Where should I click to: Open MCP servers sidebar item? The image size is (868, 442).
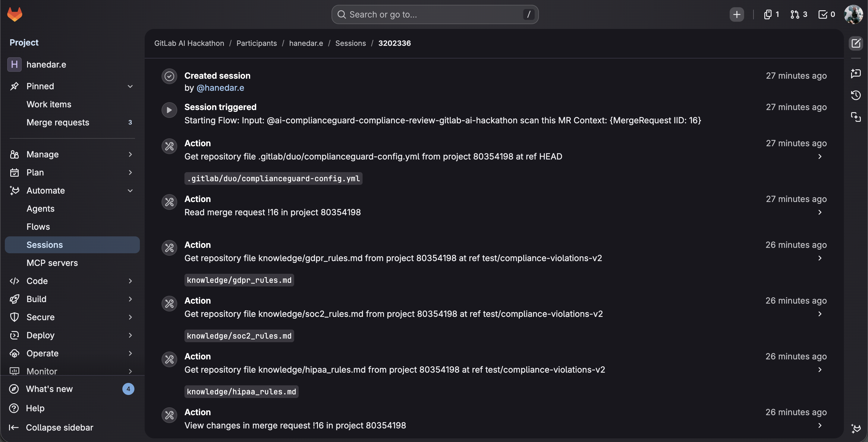point(52,263)
